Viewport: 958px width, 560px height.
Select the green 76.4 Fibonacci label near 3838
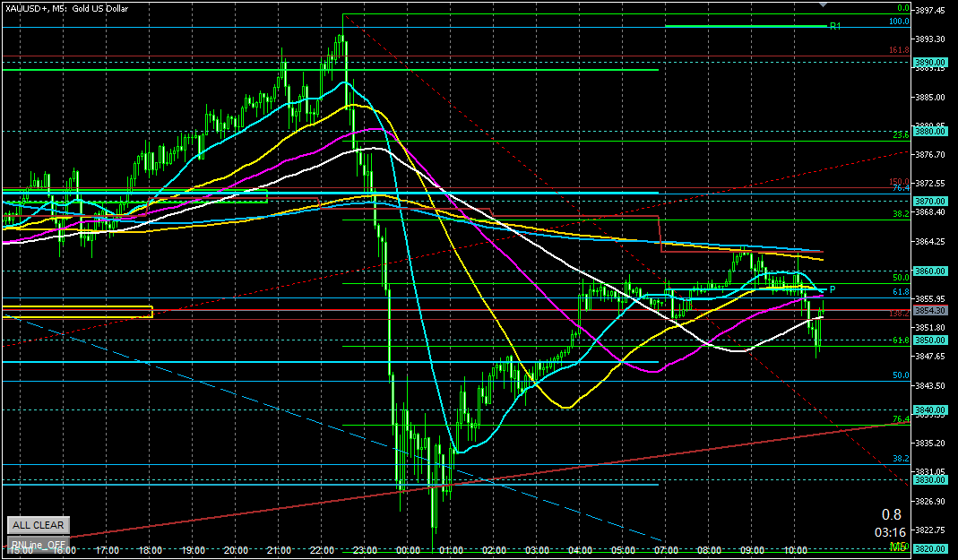coord(901,419)
